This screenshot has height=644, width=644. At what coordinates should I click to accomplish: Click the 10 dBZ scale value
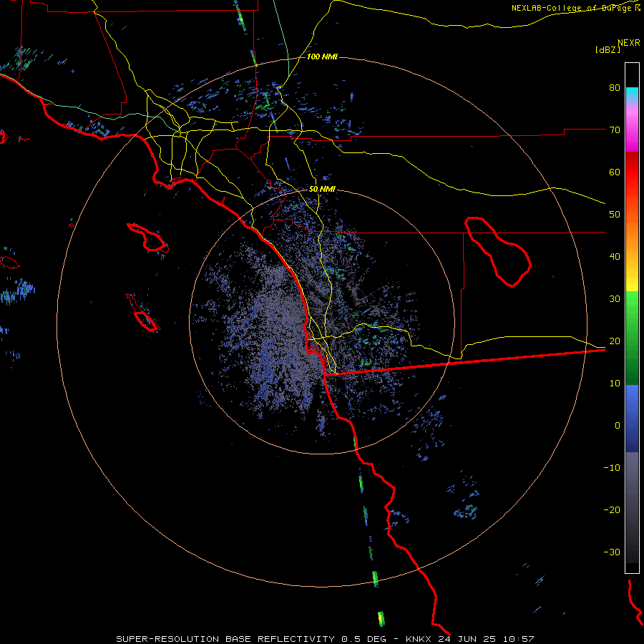pos(615,384)
